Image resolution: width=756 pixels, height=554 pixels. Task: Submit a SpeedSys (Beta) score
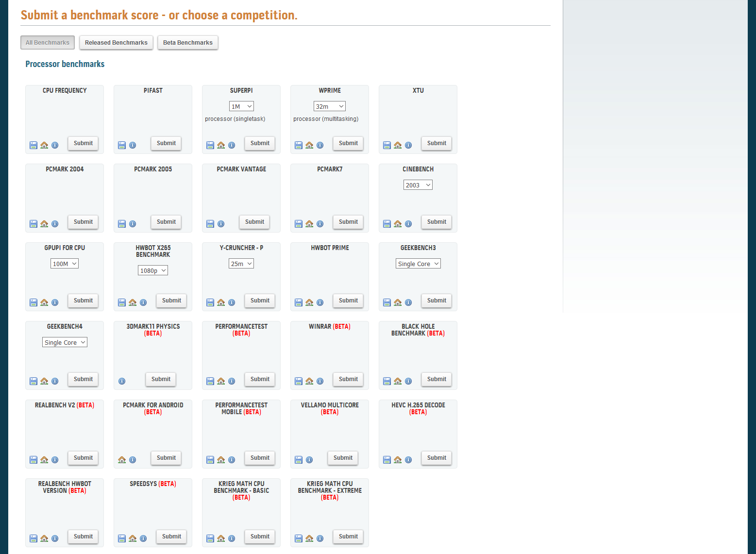pos(171,537)
